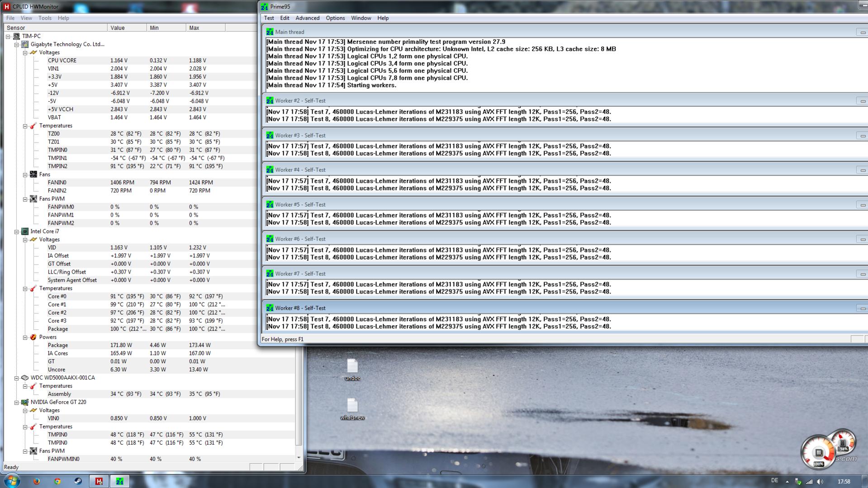Viewport: 868px width, 488px height.
Task: Click the Prime95 title bar application icon
Action: [265, 7]
